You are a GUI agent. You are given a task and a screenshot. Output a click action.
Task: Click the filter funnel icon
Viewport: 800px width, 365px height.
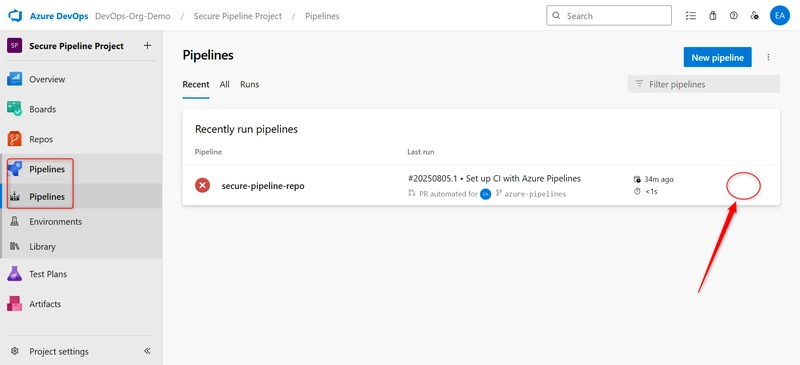click(x=639, y=84)
